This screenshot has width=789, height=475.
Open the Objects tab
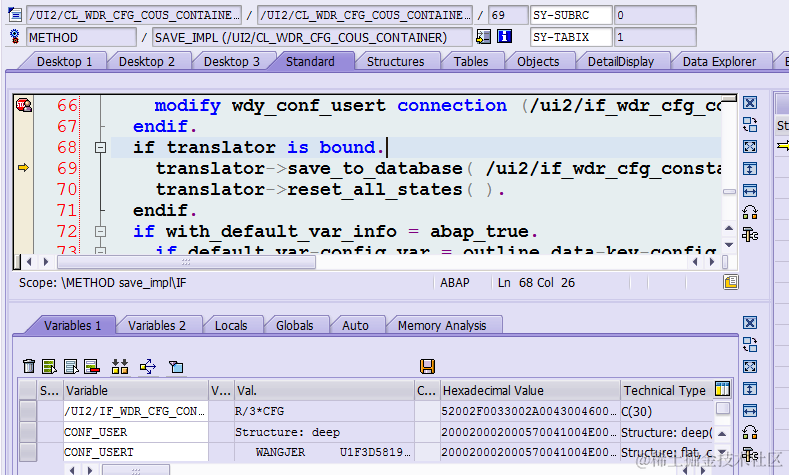point(538,61)
